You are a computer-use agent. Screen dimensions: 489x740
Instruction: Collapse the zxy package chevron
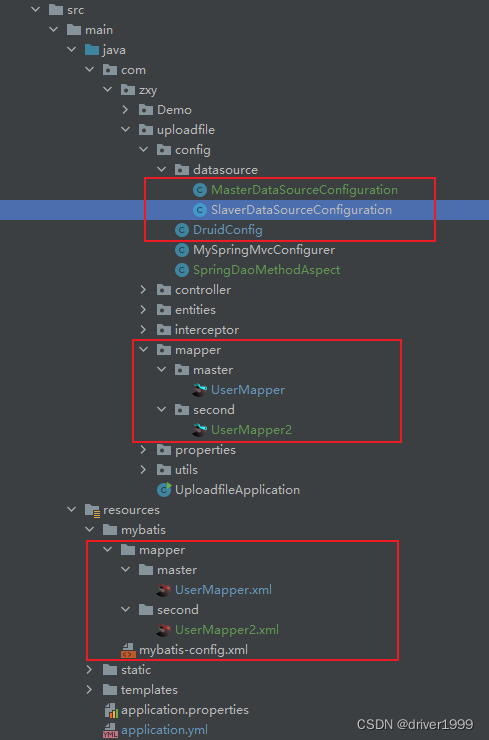coord(107,90)
